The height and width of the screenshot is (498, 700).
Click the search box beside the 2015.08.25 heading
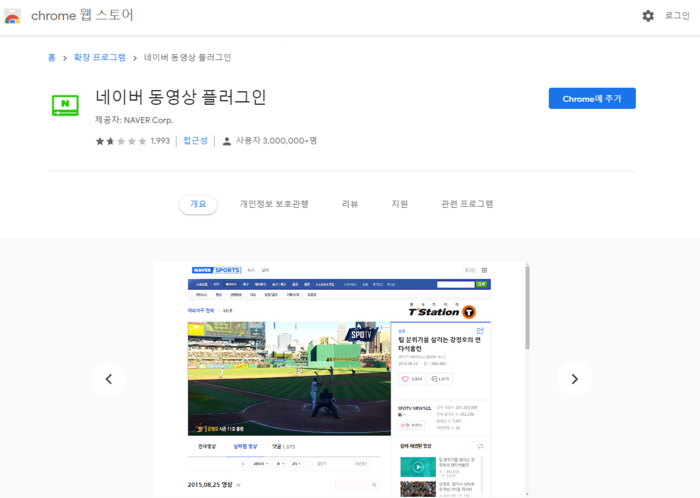357,485
